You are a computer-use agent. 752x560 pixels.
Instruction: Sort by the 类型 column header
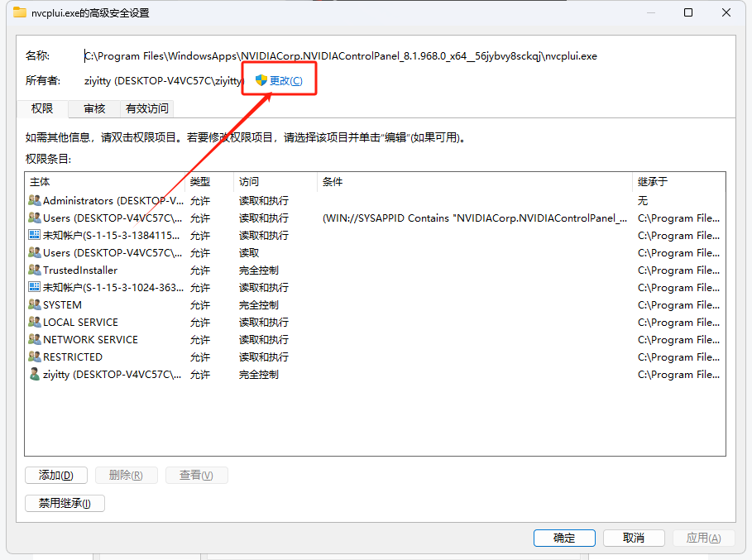[209, 182]
